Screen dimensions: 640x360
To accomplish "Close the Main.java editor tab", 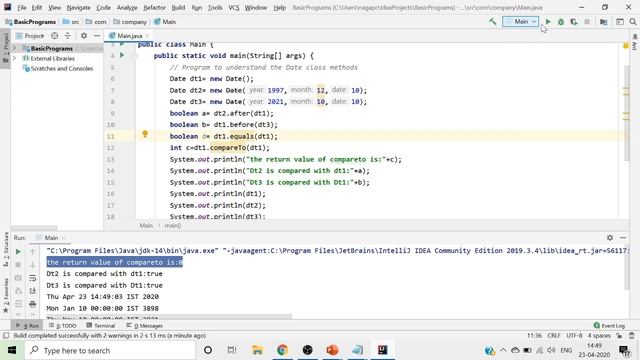I will [147, 36].
